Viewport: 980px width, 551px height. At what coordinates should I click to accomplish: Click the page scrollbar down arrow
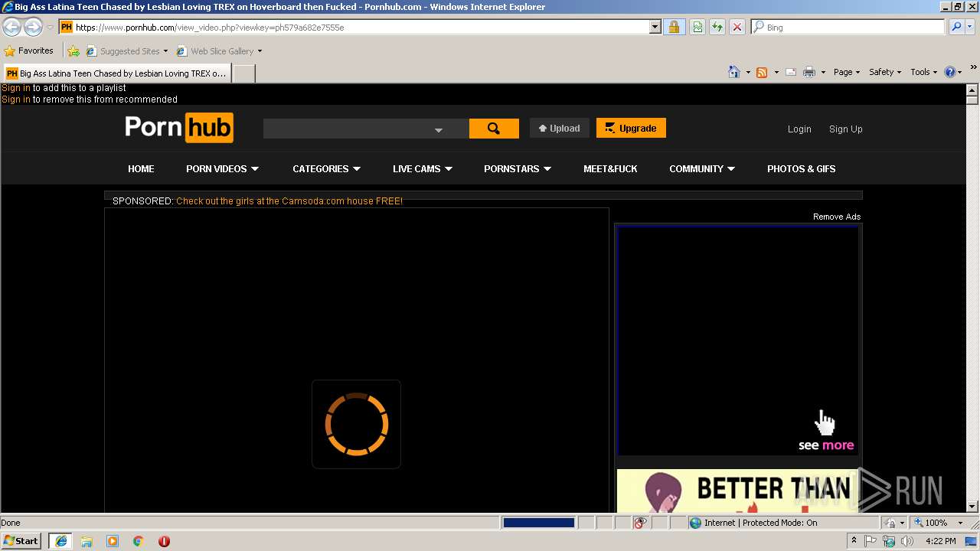point(972,506)
